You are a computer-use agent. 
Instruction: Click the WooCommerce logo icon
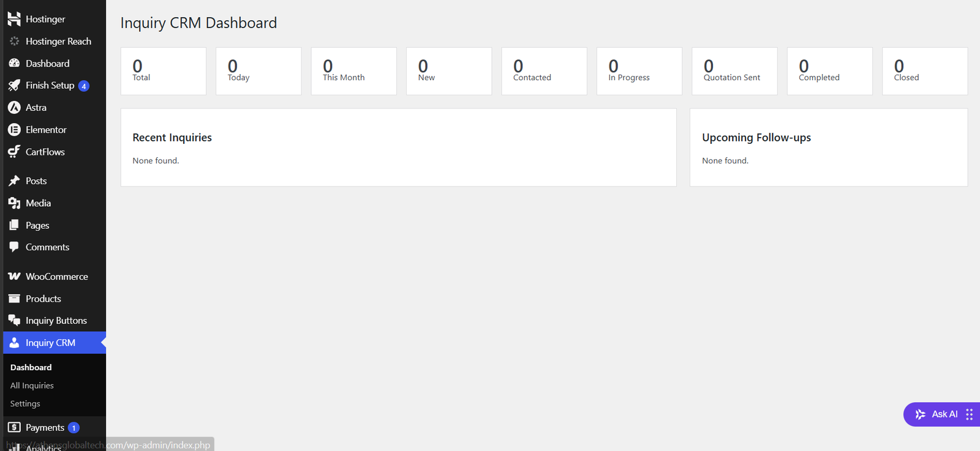click(14, 277)
